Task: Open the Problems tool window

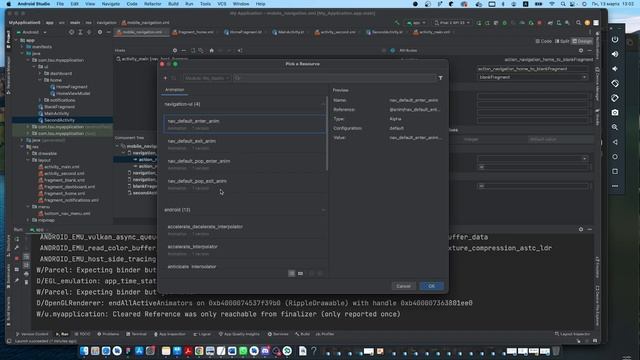Action: (108, 334)
